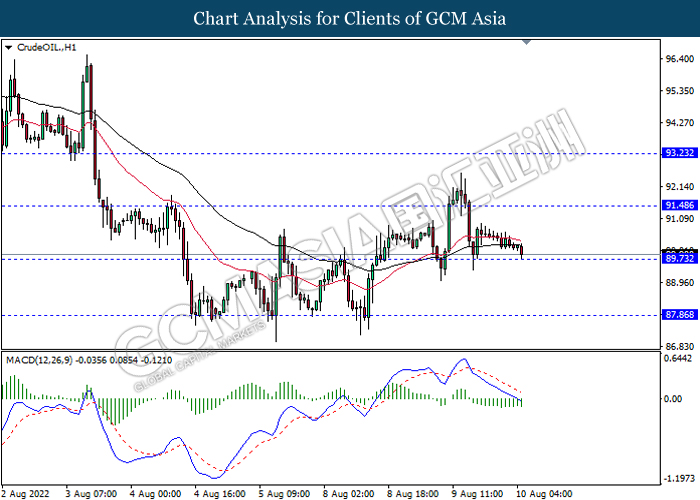
Task: Click the 4 Aug 16:00 time label
Action: tap(220, 494)
